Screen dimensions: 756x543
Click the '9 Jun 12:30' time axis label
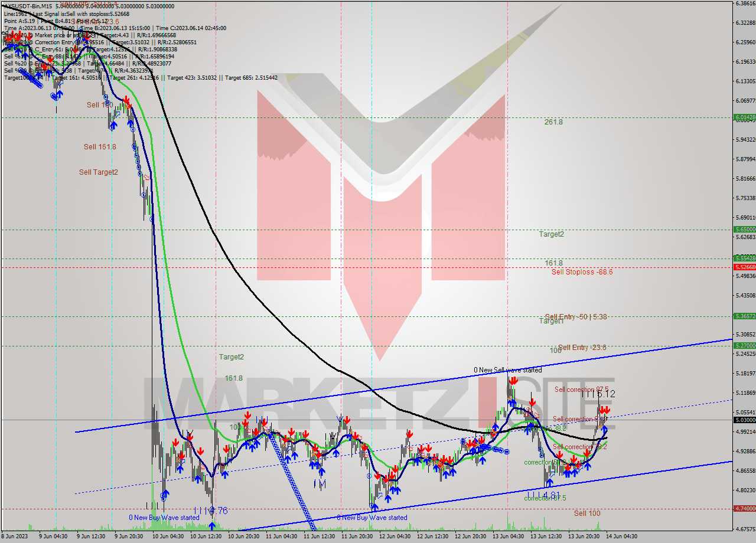(x=91, y=537)
